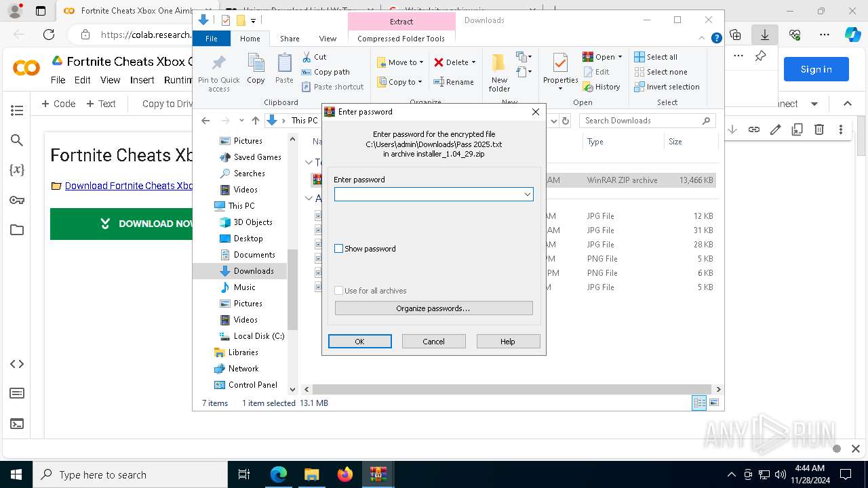Select Local Disk (C:) in tree

point(252,336)
